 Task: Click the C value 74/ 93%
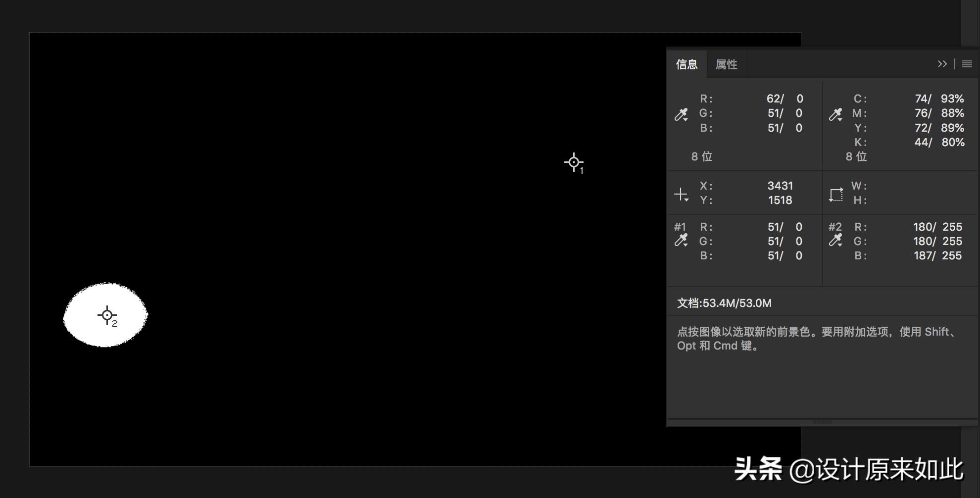(939, 99)
